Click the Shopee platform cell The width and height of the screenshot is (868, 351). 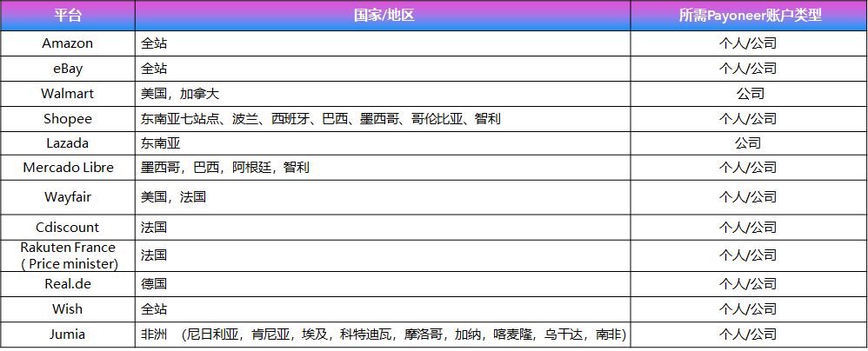(68, 118)
